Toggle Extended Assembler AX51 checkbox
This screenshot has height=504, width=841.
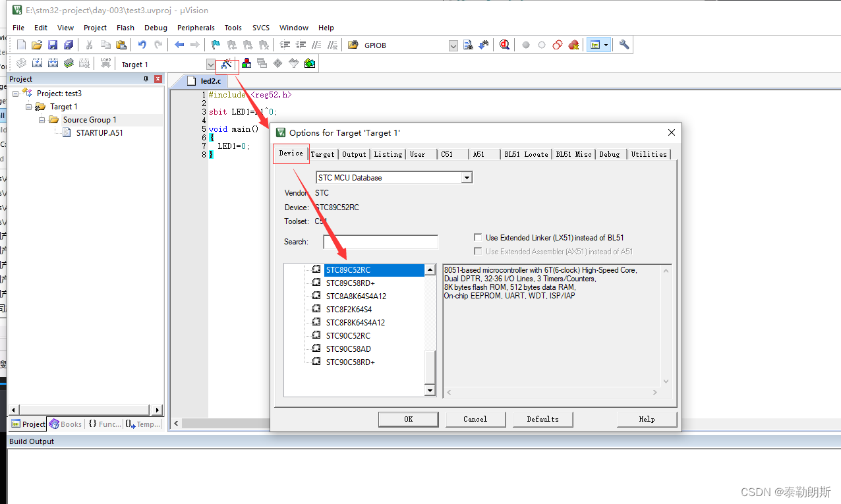tap(478, 251)
